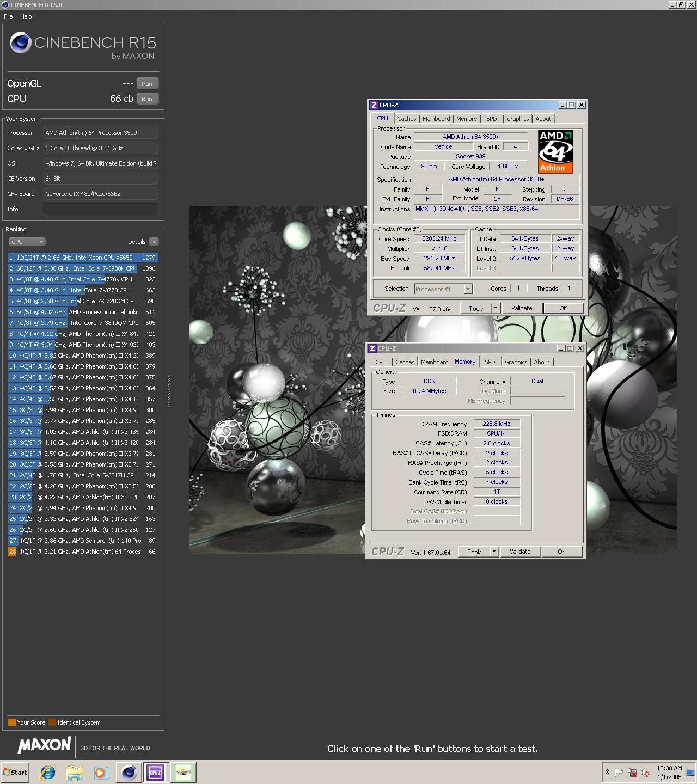Click the brown Identical System legend swatch
The height and width of the screenshot is (784, 697).
(52, 722)
